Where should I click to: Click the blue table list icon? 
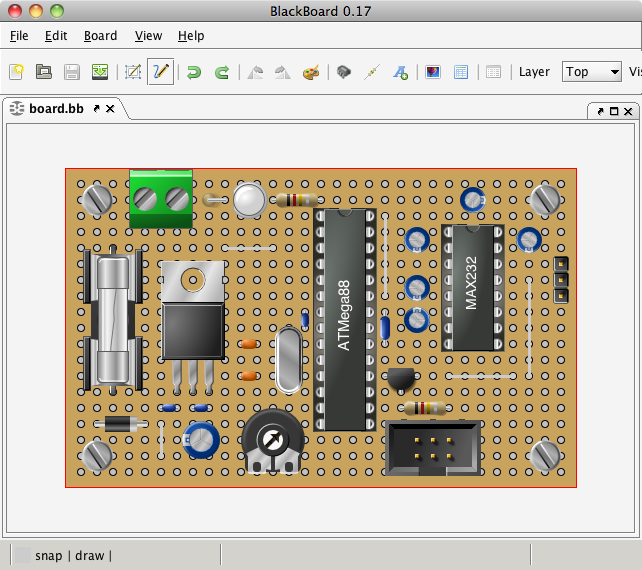461,72
